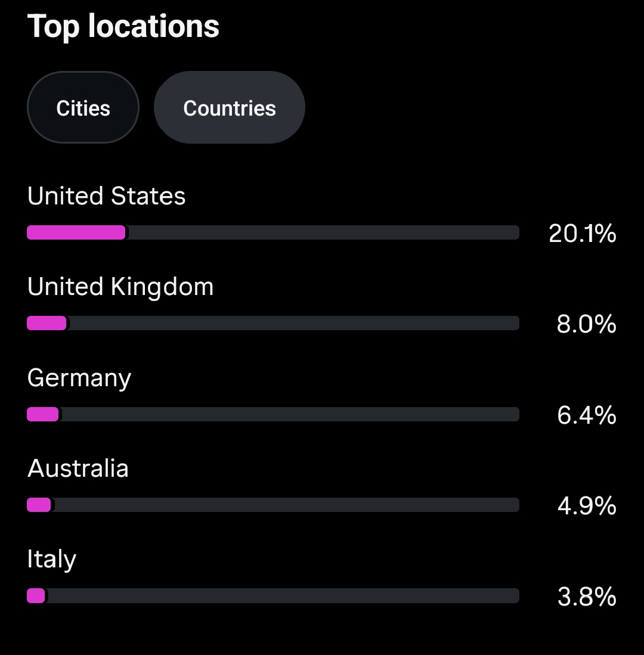644x655 pixels.
Task: Switch to the Cities tab
Action: (x=83, y=108)
